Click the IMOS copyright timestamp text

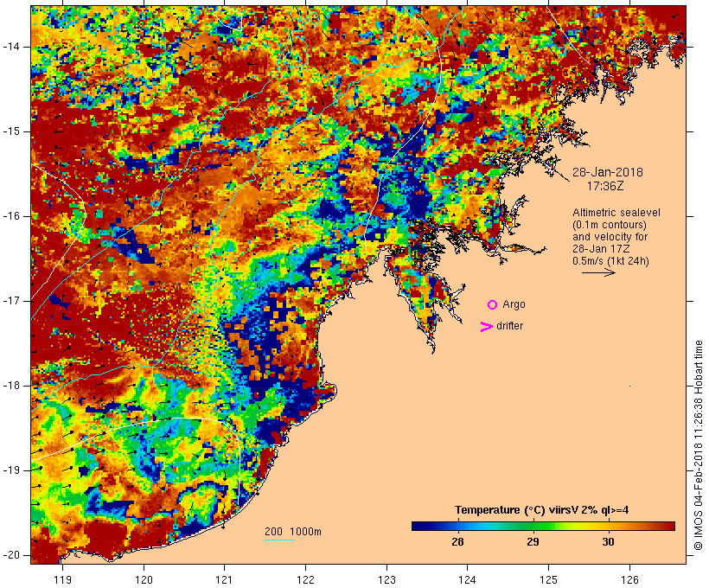[x=698, y=445]
